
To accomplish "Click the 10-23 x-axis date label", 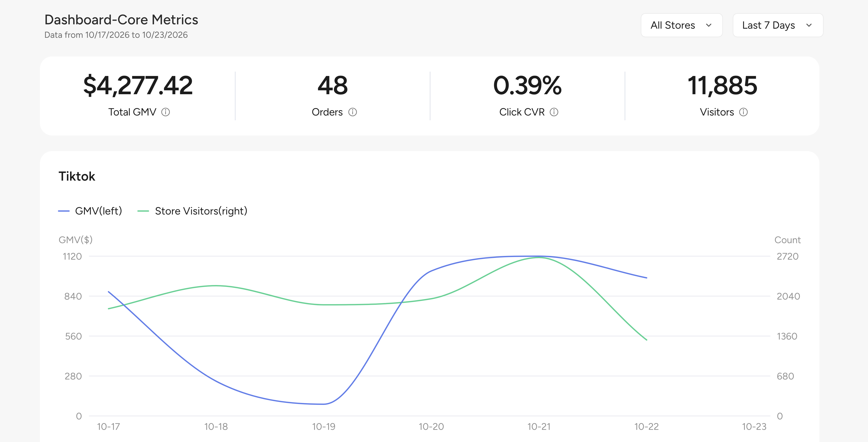I will pos(754,427).
